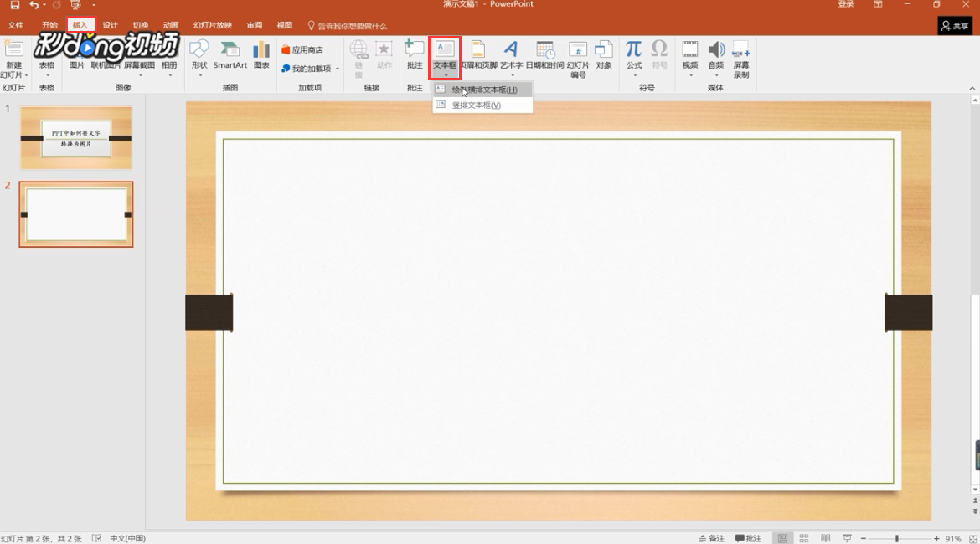
Task: Choose 竖排文本框(V) menu entry
Action: (x=483, y=105)
